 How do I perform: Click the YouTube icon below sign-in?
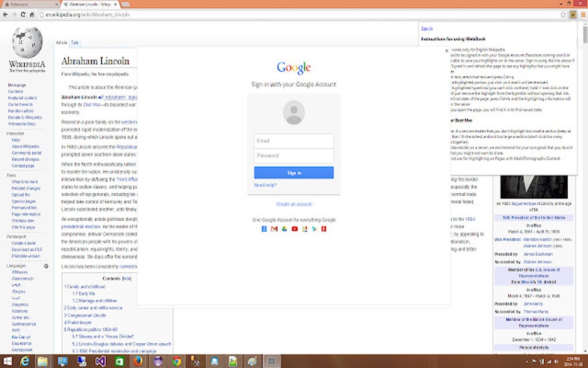295,229
